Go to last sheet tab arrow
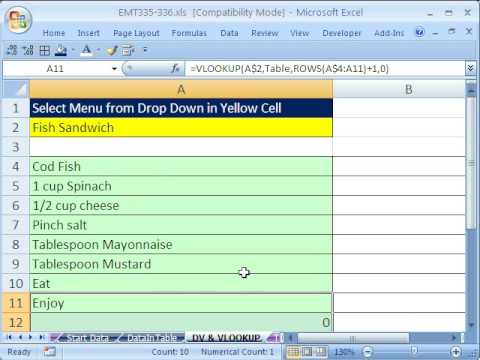480x360 pixels. tap(42, 337)
